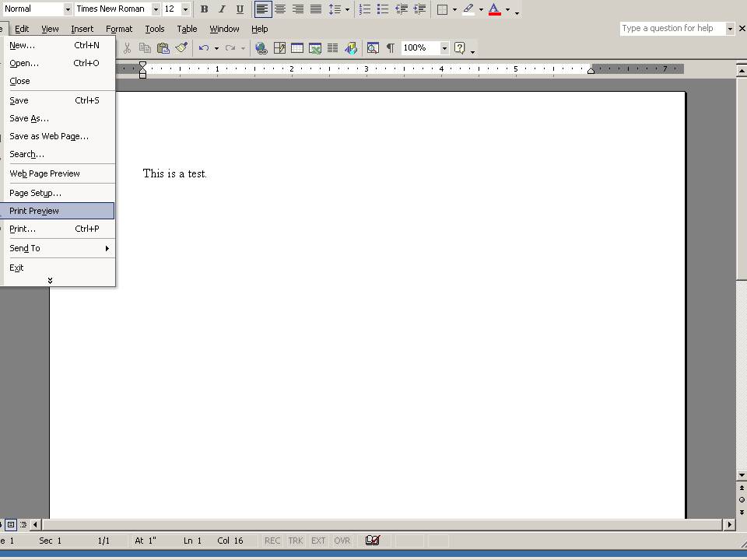Choose Exit in File menu
This screenshot has width=747, height=560.
pos(57,268)
